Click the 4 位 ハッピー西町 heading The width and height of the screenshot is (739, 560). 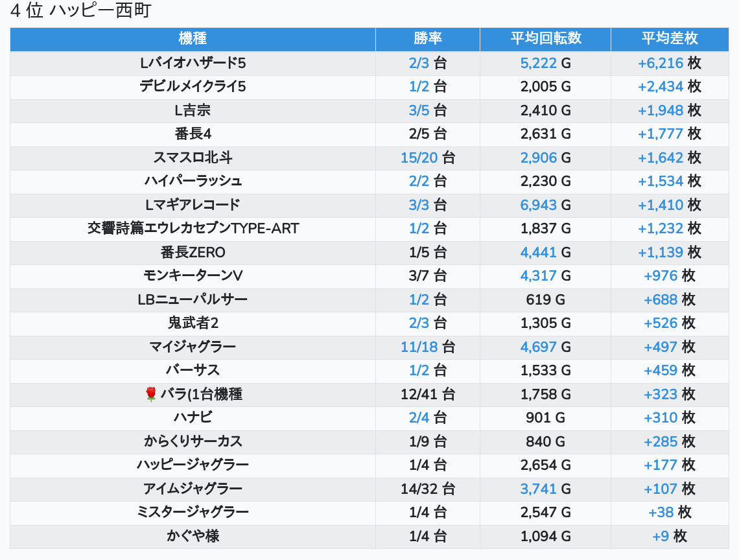pos(80,10)
